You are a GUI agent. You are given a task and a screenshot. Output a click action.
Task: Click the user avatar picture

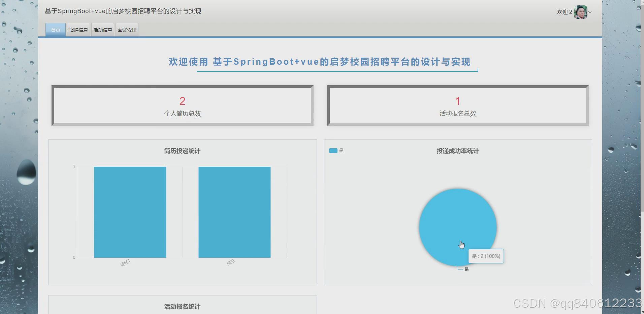pyautogui.click(x=581, y=12)
